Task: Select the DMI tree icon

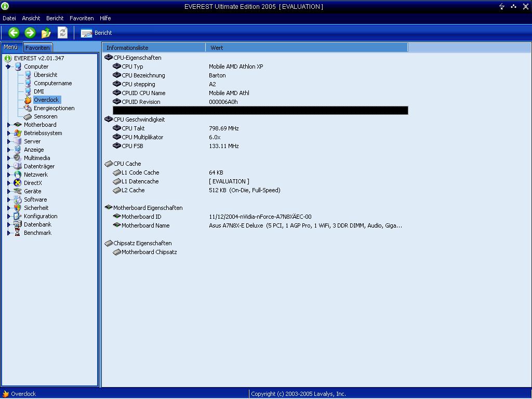Action: point(28,91)
